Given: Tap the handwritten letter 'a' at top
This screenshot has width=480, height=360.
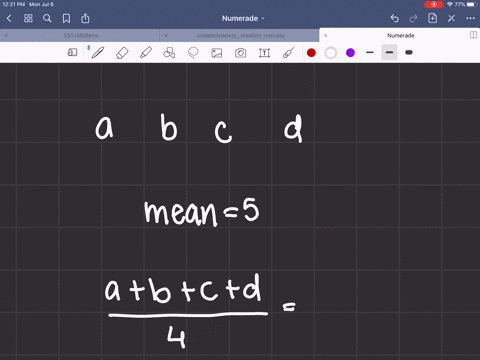Looking at the screenshot, I should point(104,127).
